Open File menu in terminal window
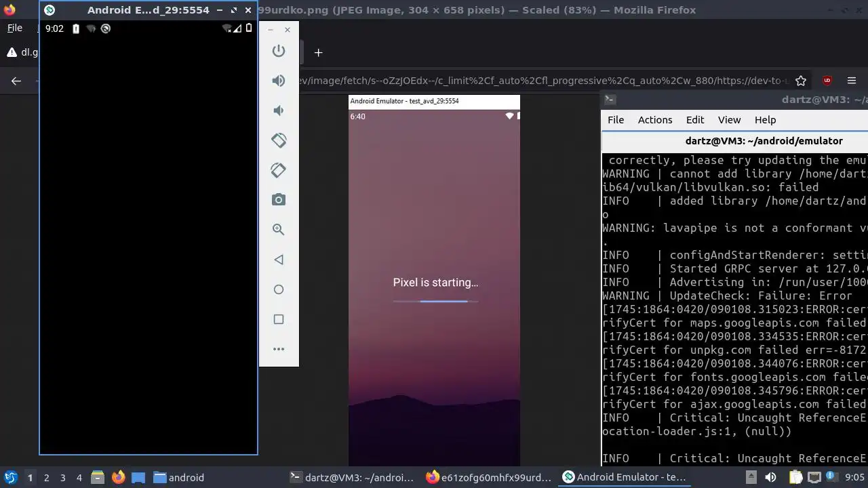The width and height of the screenshot is (868, 488). pos(616,120)
